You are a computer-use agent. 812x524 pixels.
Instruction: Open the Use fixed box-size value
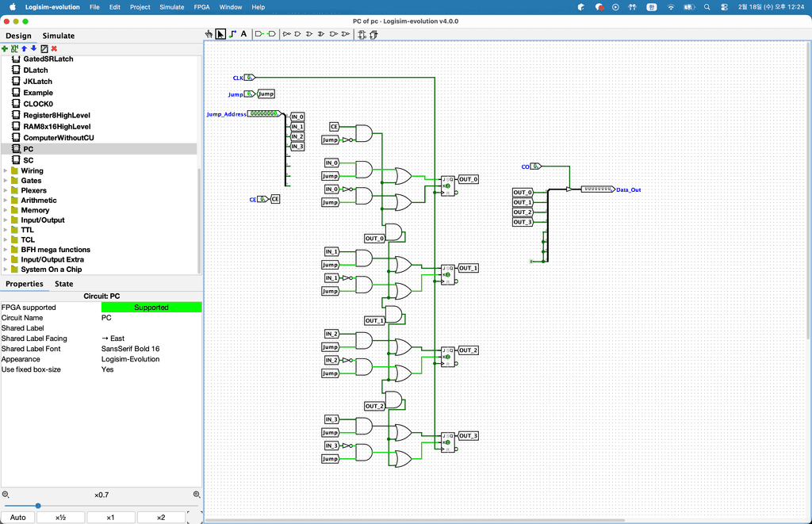(x=151, y=369)
